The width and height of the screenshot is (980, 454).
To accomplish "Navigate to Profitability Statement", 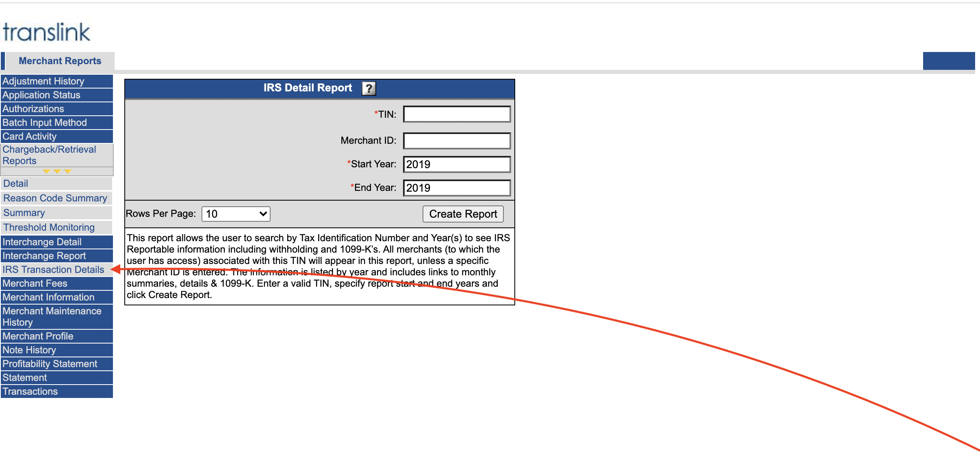I will point(50,364).
